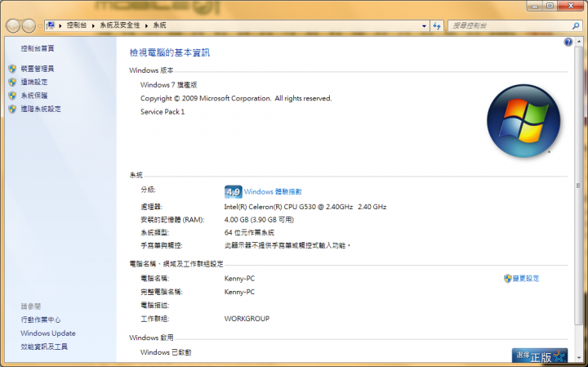The image size is (588, 367).
Task: Open 系統保護 from the sidebar
Action: (x=34, y=96)
